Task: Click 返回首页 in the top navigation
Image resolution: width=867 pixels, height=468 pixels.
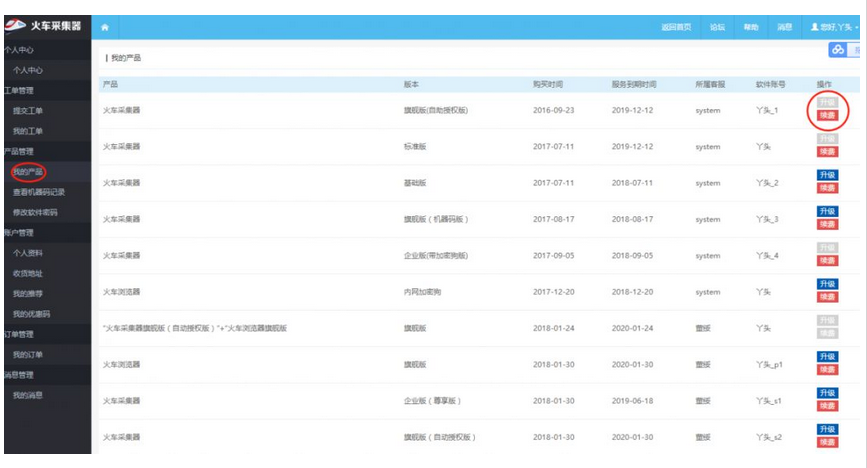Action: 676,27
